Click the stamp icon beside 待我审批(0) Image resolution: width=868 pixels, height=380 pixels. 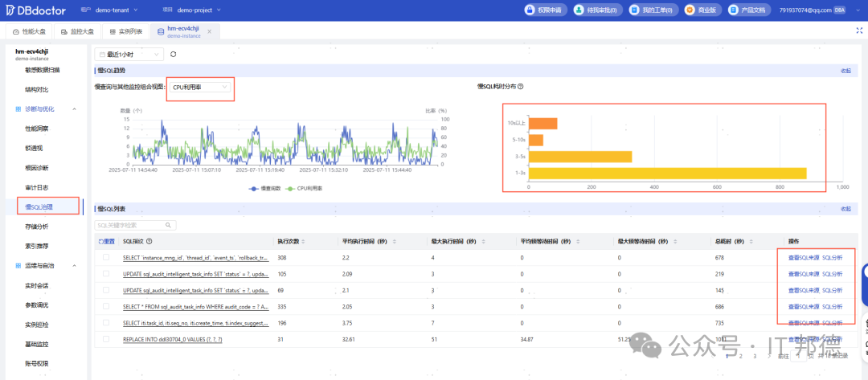579,10
